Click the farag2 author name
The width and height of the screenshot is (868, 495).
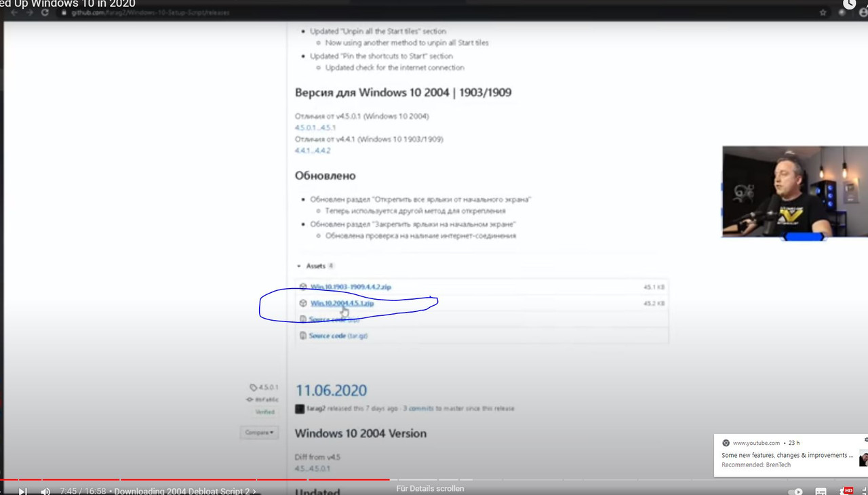coord(316,408)
